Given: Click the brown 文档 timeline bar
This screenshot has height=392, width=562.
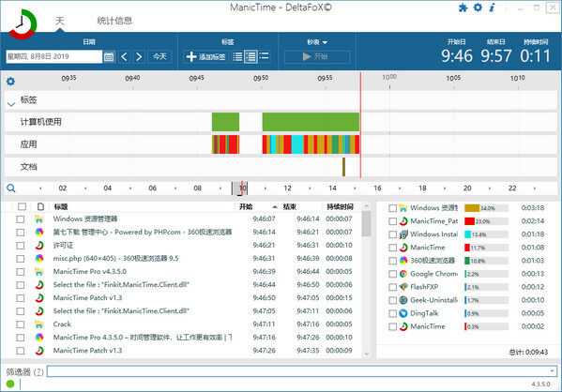Looking at the screenshot, I should click(x=343, y=167).
